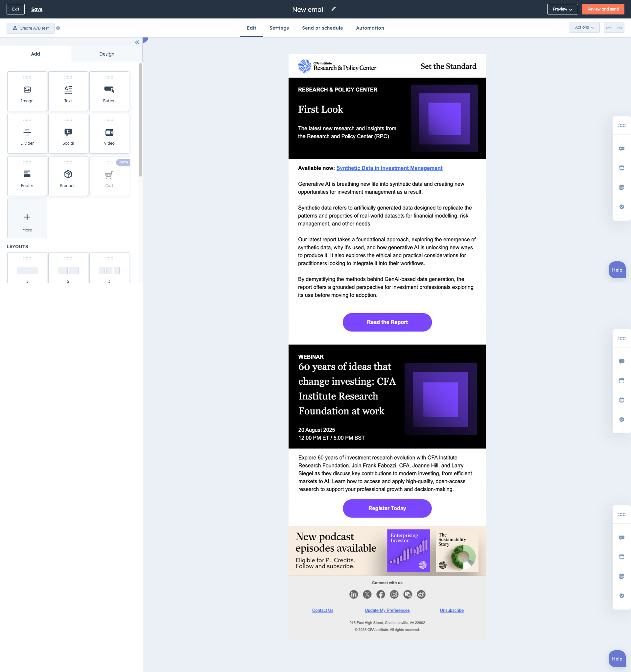Open the Send or schedule tab

[x=322, y=28]
